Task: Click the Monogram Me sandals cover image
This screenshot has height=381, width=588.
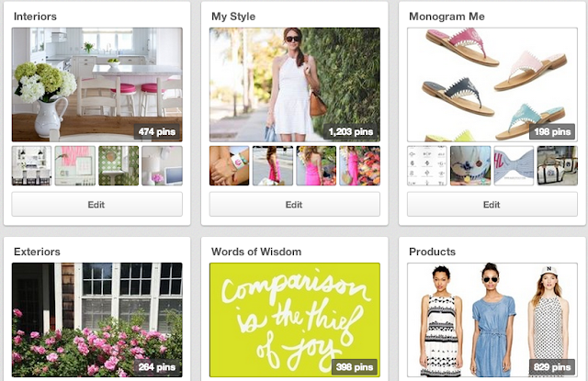Action: coord(492,84)
